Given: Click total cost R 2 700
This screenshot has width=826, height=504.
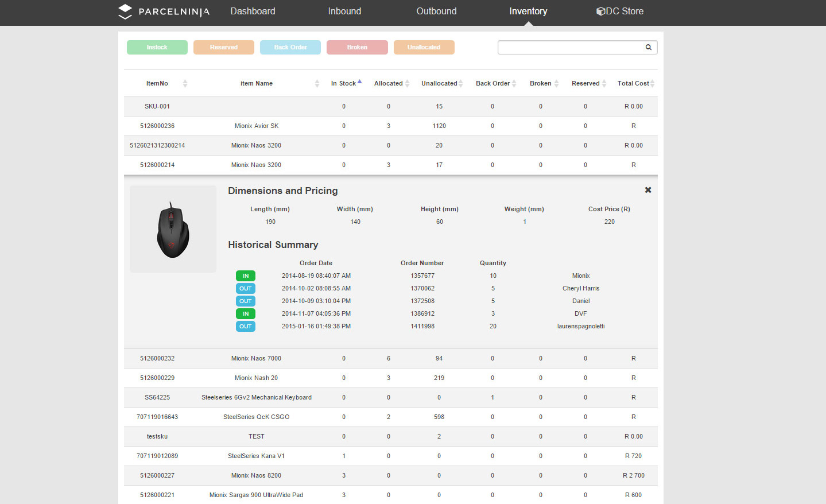Looking at the screenshot, I should (634, 476).
